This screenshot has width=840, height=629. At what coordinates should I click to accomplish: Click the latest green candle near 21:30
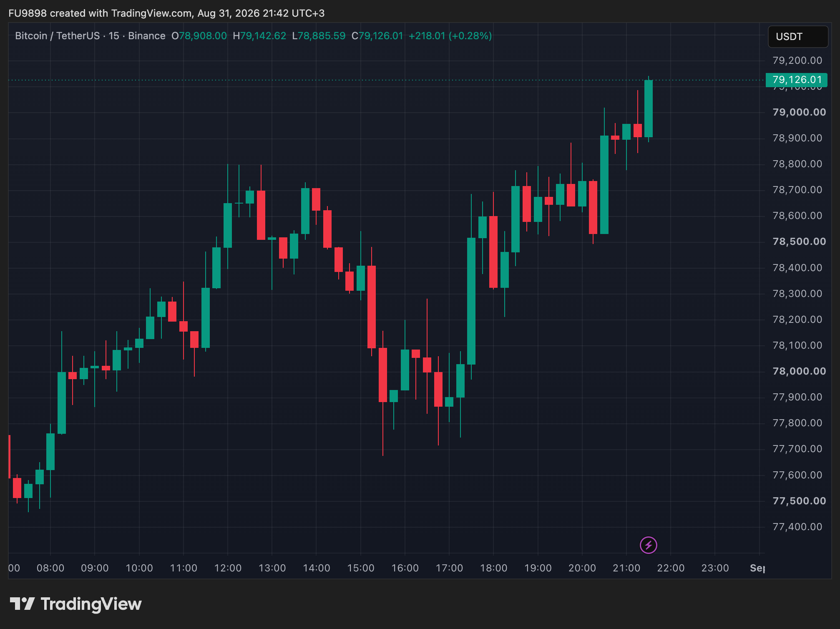[649, 108]
